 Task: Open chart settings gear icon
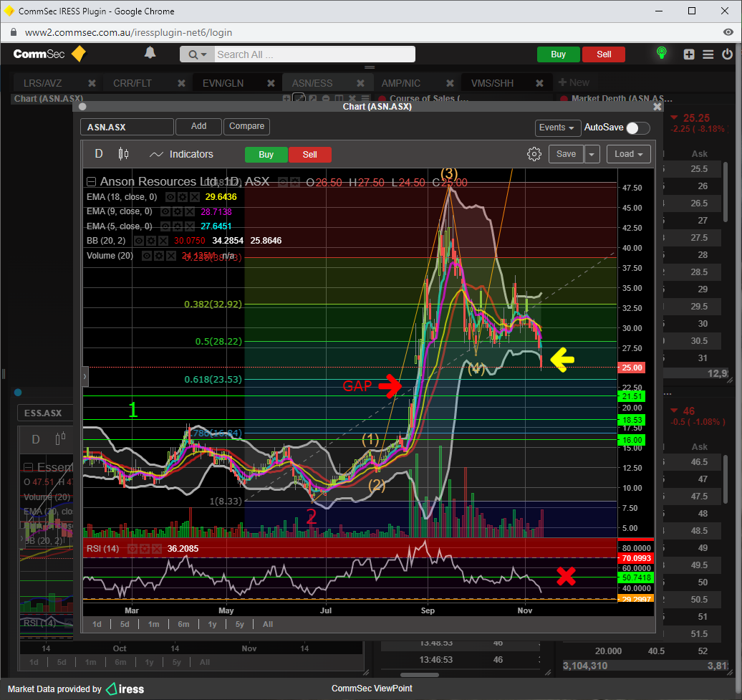pos(534,154)
